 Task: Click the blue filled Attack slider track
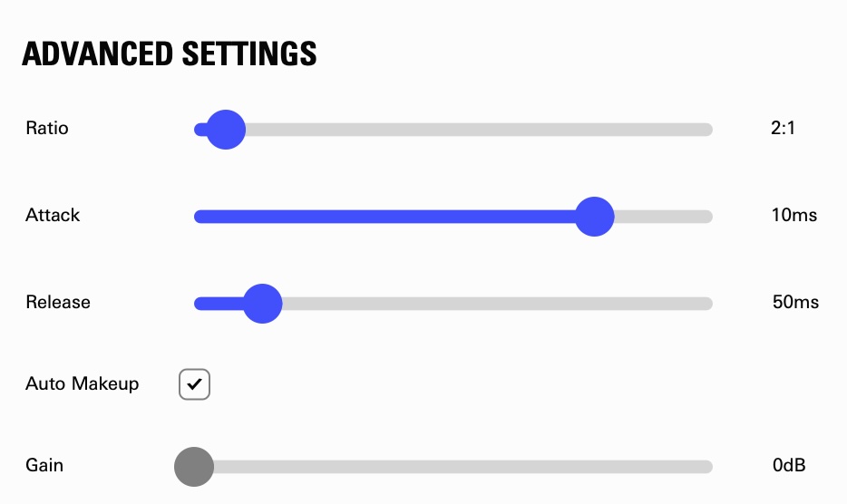point(390,217)
